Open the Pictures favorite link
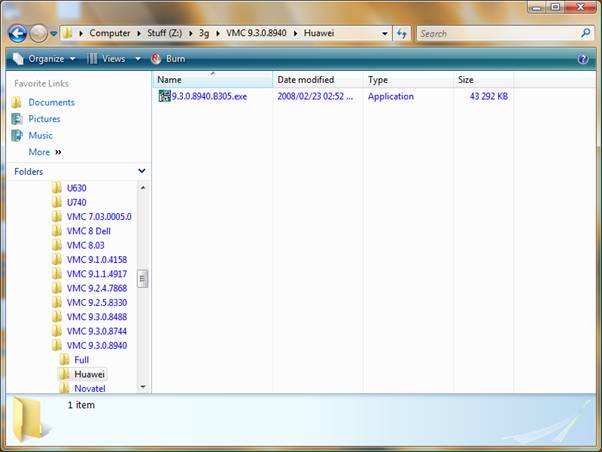This screenshot has width=602, height=452. 44,119
